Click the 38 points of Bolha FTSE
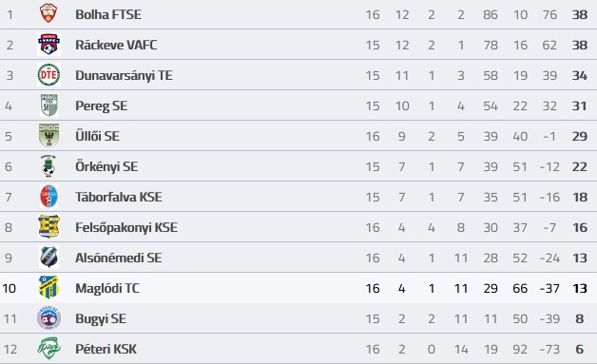Screen dimensions: 597x364 (580, 14)
